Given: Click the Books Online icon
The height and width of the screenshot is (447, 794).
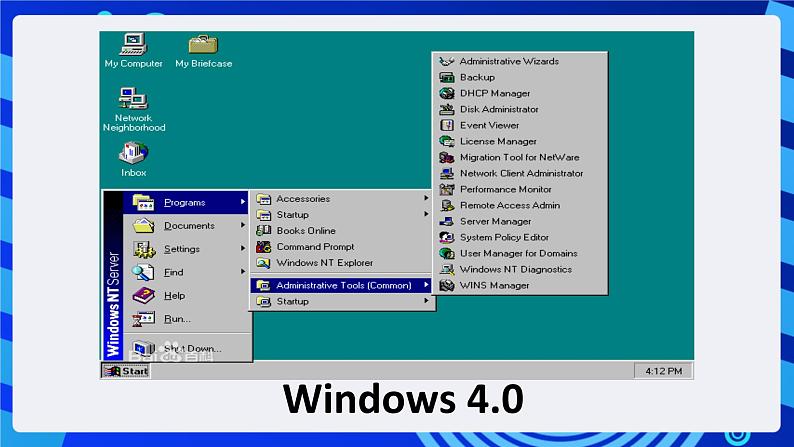Looking at the screenshot, I should (x=264, y=231).
